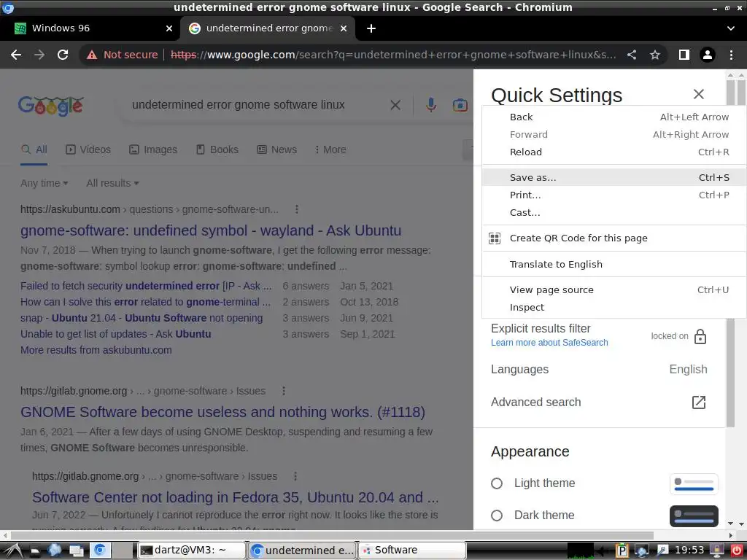Expand the More search categories menu
This screenshot has width=747, height=560.
(x=330, y=149)
